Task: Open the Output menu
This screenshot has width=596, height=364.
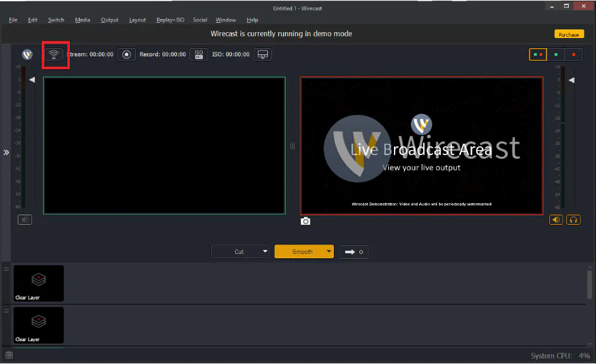Action: (110, 20)
